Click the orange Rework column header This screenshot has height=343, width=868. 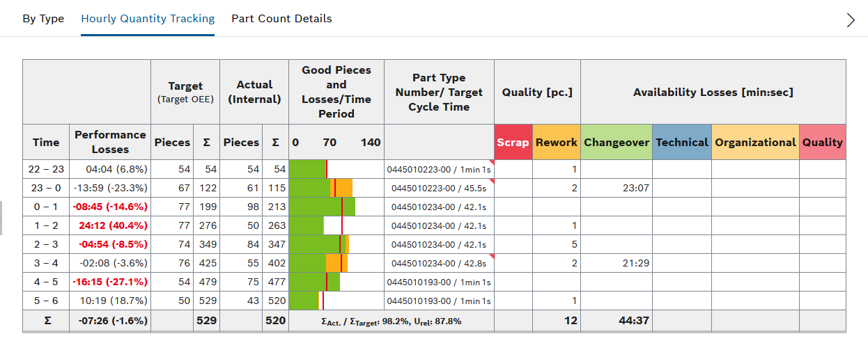click(x=556, y=142)
